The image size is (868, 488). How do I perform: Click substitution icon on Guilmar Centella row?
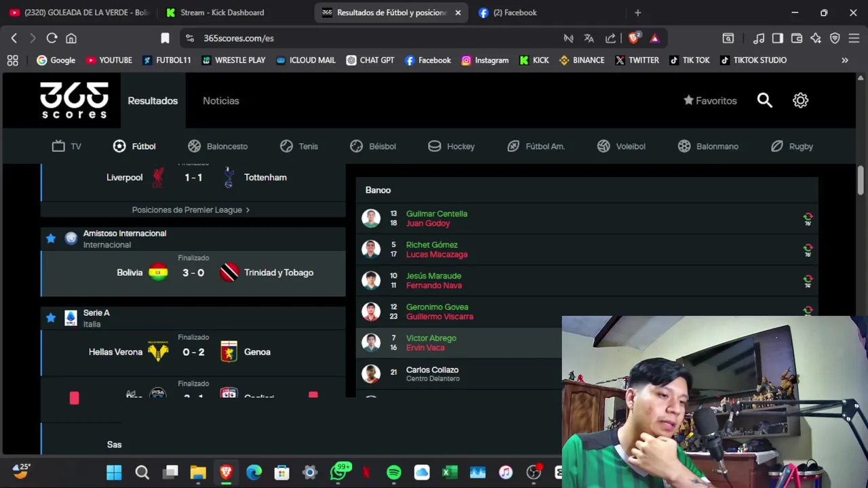808,218
